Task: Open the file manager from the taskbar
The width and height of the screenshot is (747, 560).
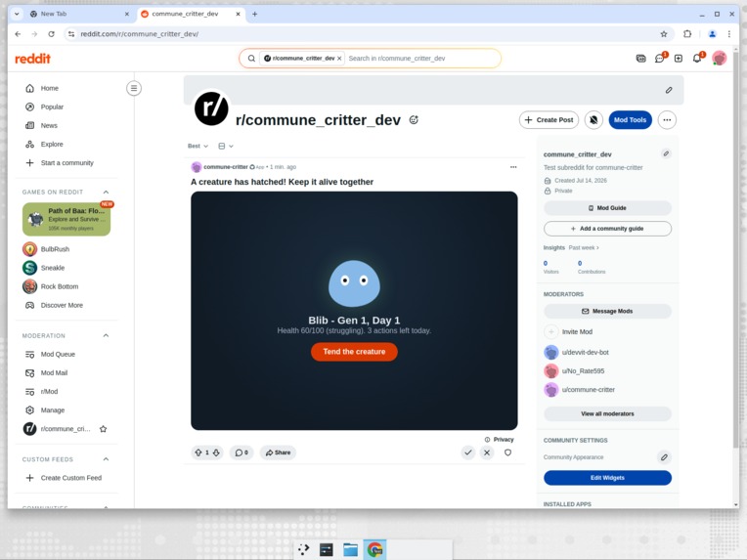Action: point(350,549)
